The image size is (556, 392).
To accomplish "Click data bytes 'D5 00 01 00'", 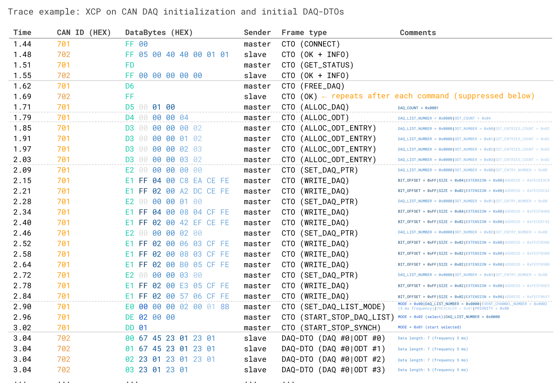I will (x=150, y=107).
